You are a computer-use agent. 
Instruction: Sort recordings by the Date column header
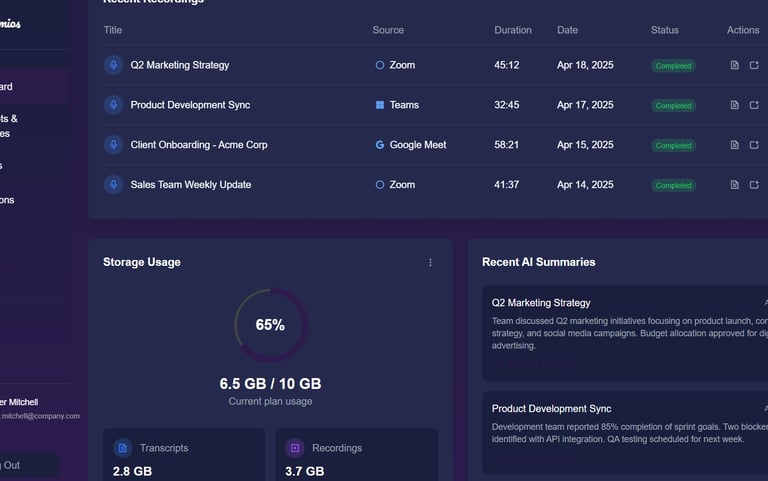(x=567, y=30)
